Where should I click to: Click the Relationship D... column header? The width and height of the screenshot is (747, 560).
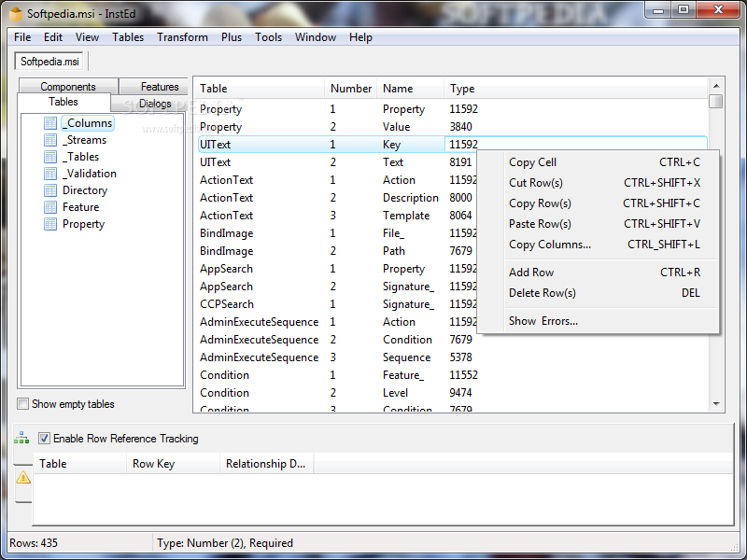(x=266, y=464)
